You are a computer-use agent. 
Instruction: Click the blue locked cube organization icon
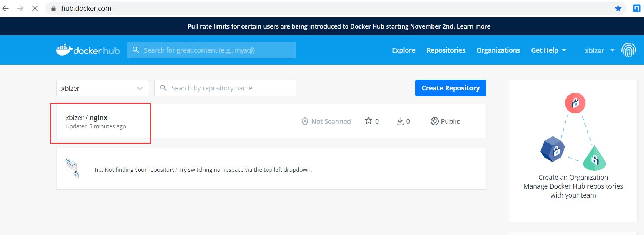coord(553,149)
